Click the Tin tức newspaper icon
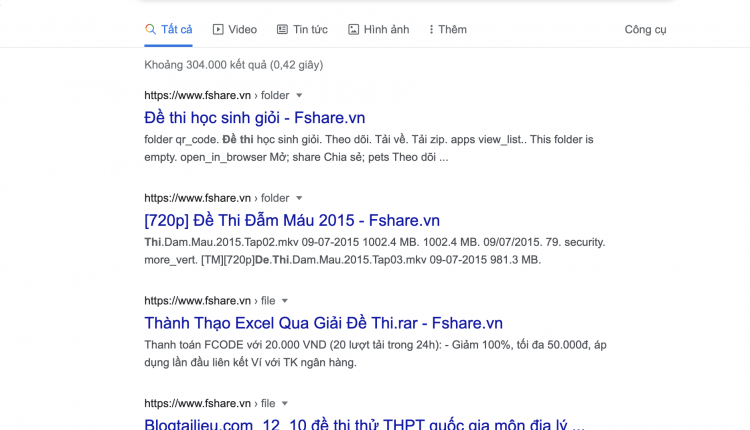Screen dimensions: 750x430 click(x=282, y=29)
